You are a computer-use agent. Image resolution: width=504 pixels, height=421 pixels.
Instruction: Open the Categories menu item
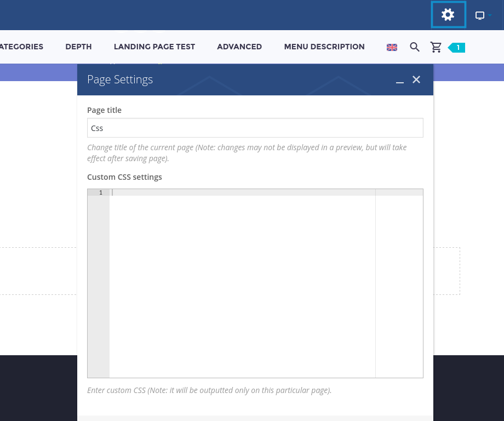pos(21,47)
